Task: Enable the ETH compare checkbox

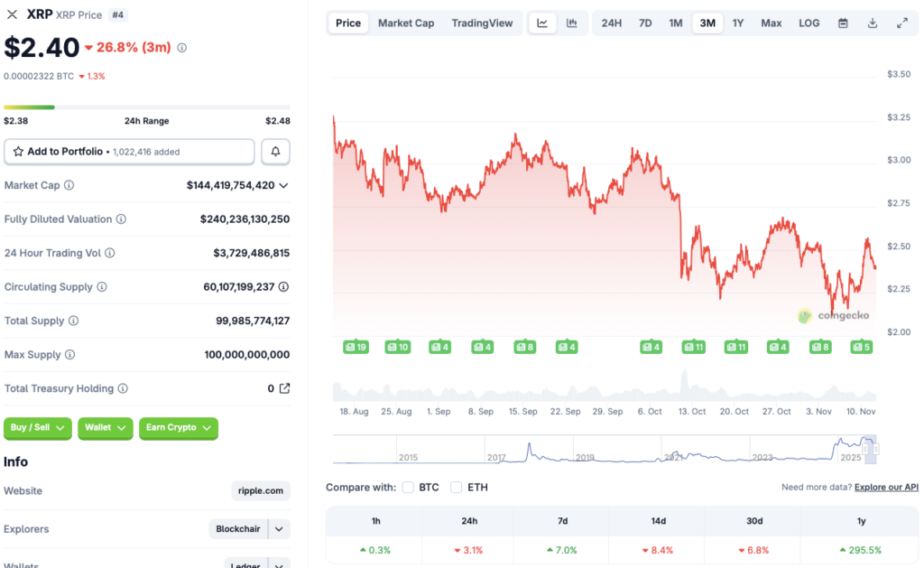Action: point(455,487)
